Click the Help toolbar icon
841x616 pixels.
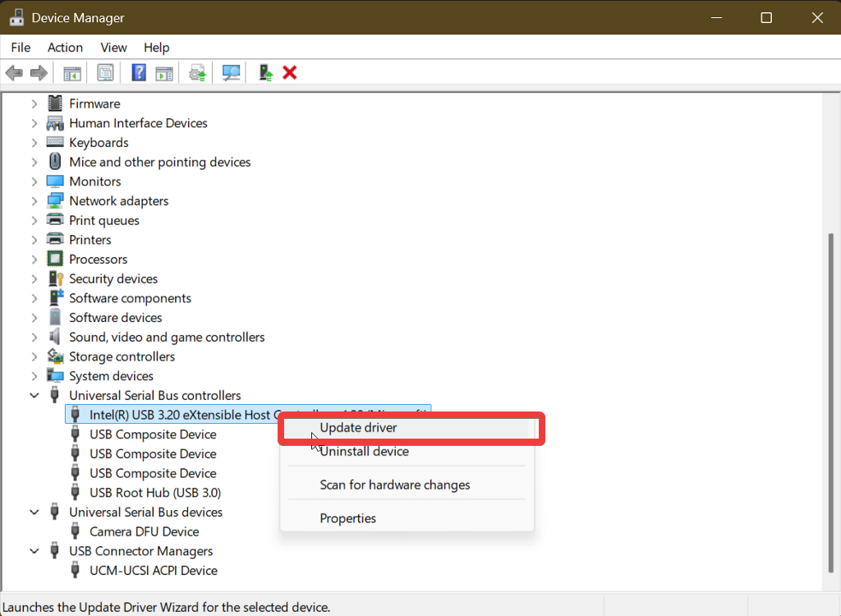click(x=137, y=72)
